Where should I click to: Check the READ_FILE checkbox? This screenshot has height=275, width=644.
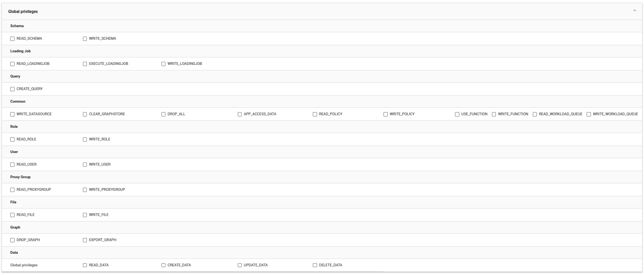13,215
